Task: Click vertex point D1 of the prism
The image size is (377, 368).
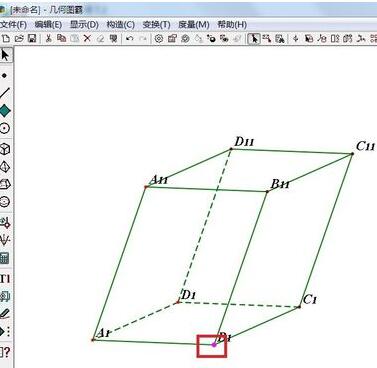Action: pos(178,302)
